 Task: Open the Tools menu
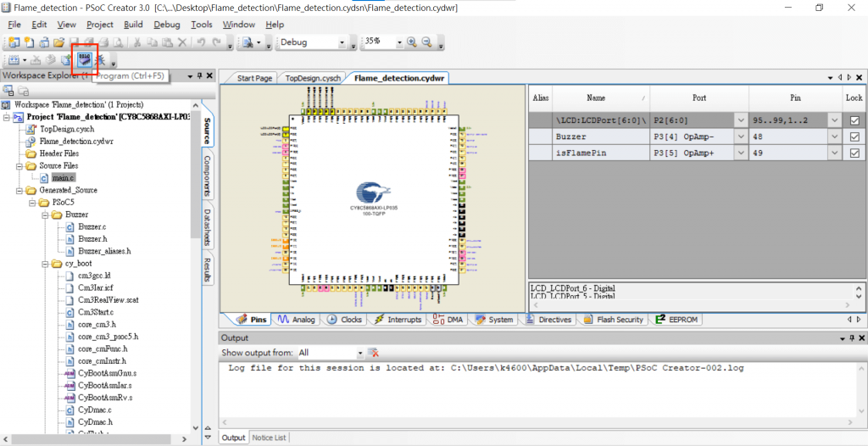[202, 25]
